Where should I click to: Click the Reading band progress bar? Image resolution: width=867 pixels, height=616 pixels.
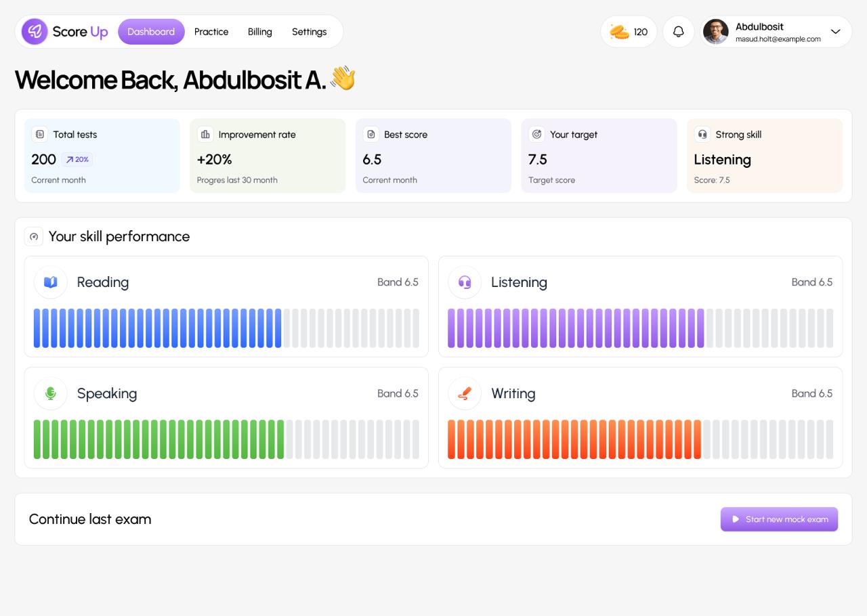226,328
